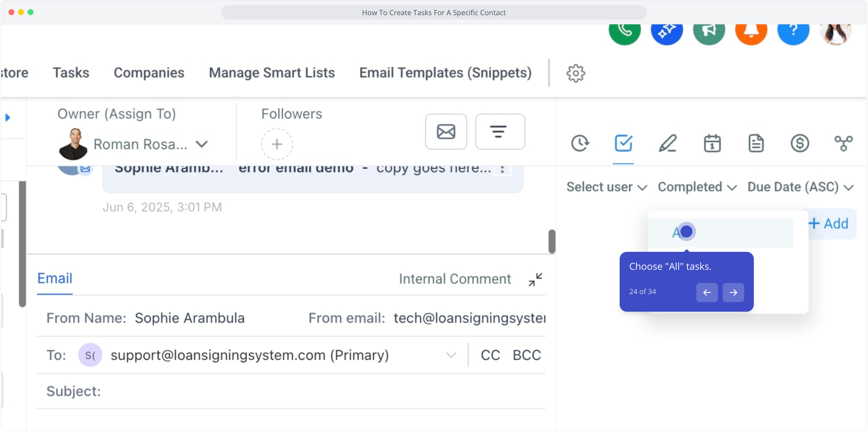Click CC to add recipients

pyautogui.click(x=490, y=355)
